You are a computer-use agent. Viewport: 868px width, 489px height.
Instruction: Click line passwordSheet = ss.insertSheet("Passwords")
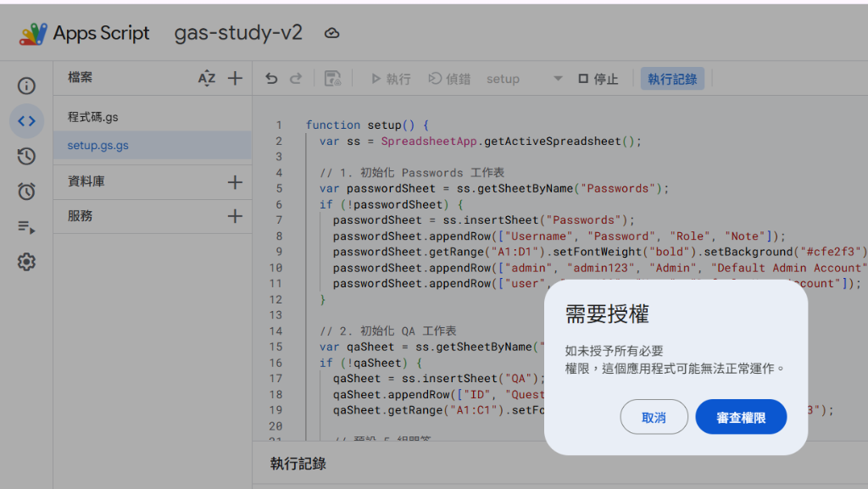pyautogui.click(x=483, y=220)
